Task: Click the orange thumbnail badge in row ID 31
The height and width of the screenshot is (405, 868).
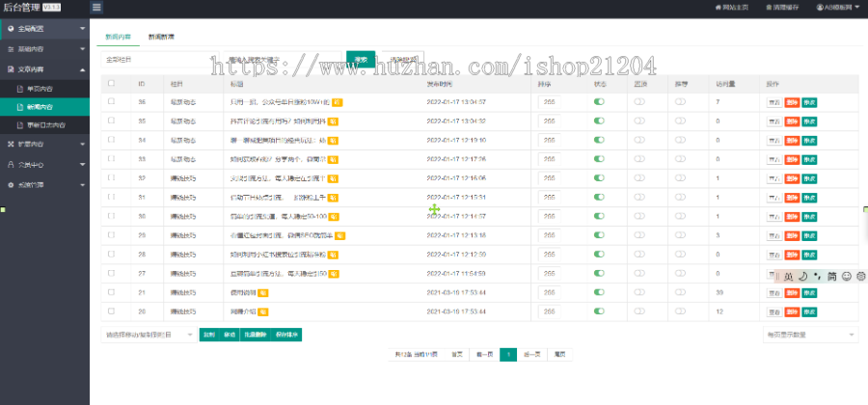Action: pyautogui.click(x=333, y=198)
